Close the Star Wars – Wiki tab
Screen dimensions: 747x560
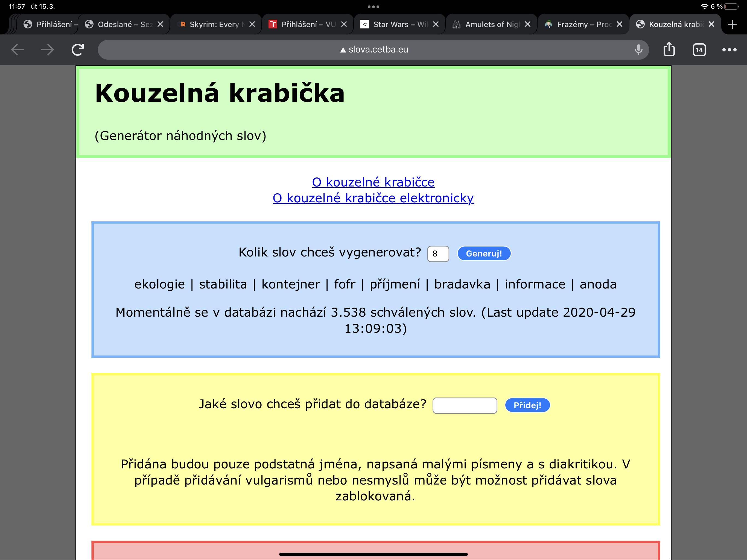[436, 24]
